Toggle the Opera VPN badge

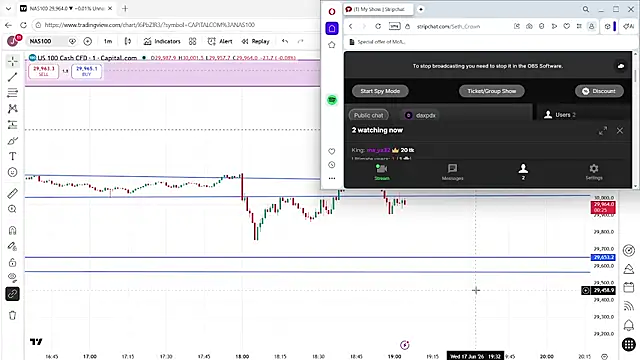(395, 26)
